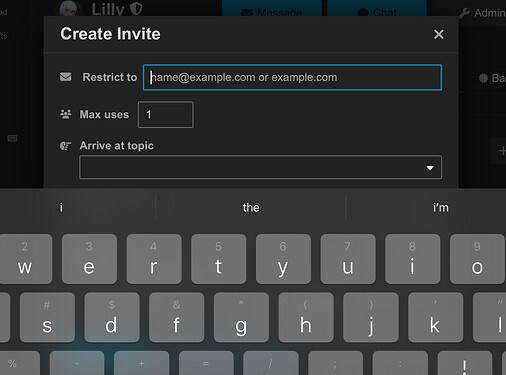
Task: Open the Arrive at topic dropdown
Action: 261,167
